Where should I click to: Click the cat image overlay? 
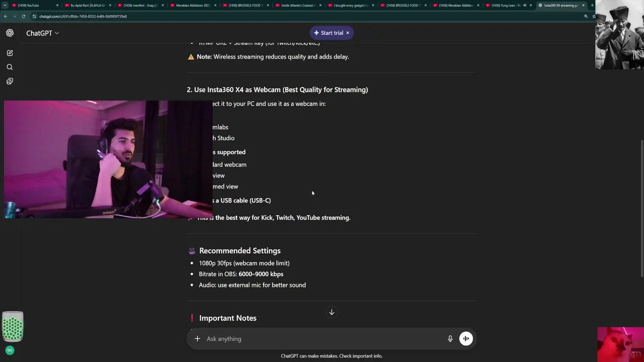pos(620,344)
